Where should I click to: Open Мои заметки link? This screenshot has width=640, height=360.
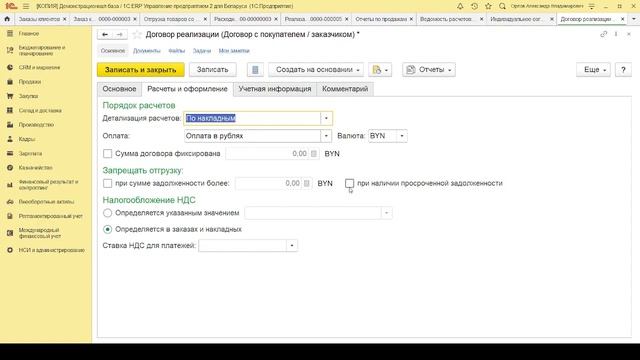tap(234, 51)
